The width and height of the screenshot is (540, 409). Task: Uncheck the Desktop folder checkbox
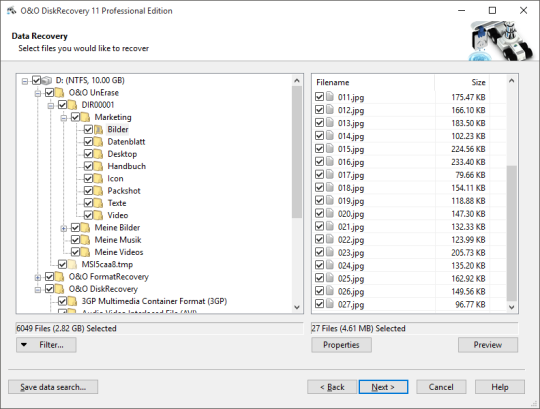pyautogui.click(x=88, y=154)
